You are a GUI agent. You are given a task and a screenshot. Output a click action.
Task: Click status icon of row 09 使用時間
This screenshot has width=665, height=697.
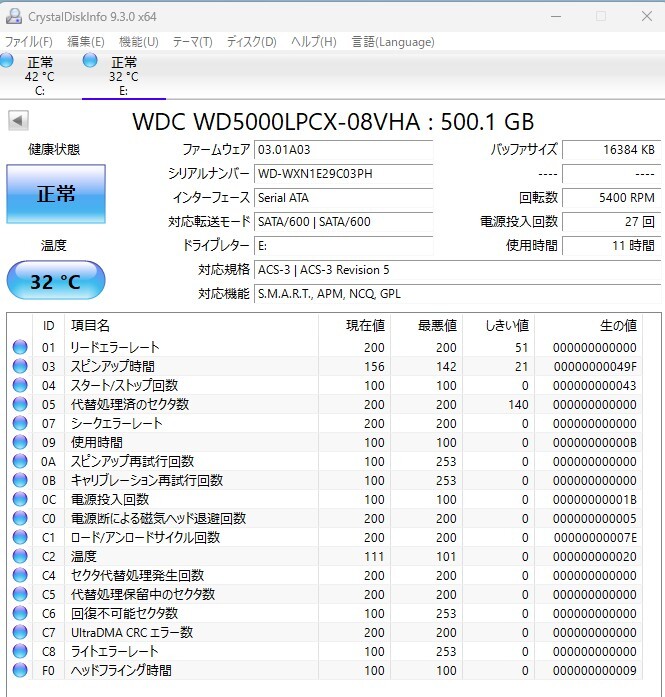click(20, 442)
